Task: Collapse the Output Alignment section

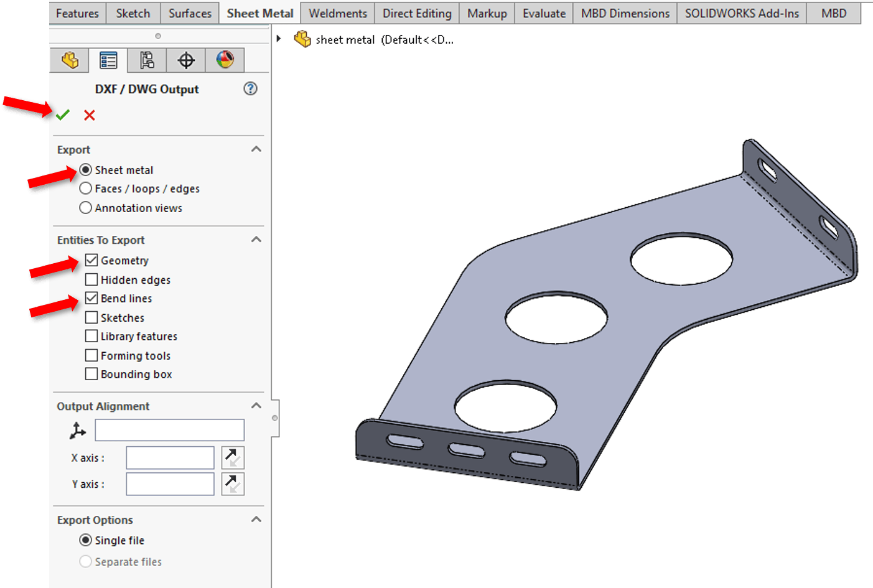Action: 256,406
